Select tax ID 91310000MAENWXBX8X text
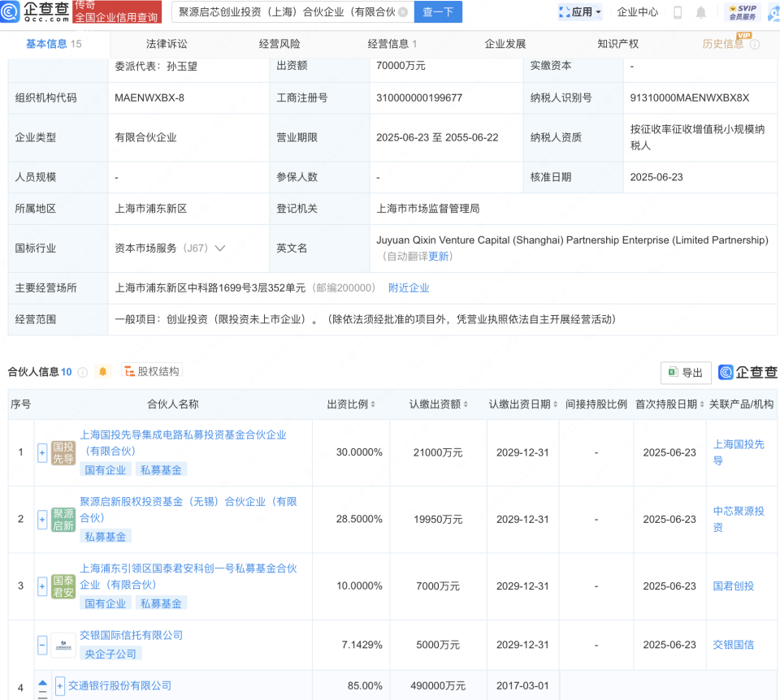The image size is (780, 700). [690, 98]
